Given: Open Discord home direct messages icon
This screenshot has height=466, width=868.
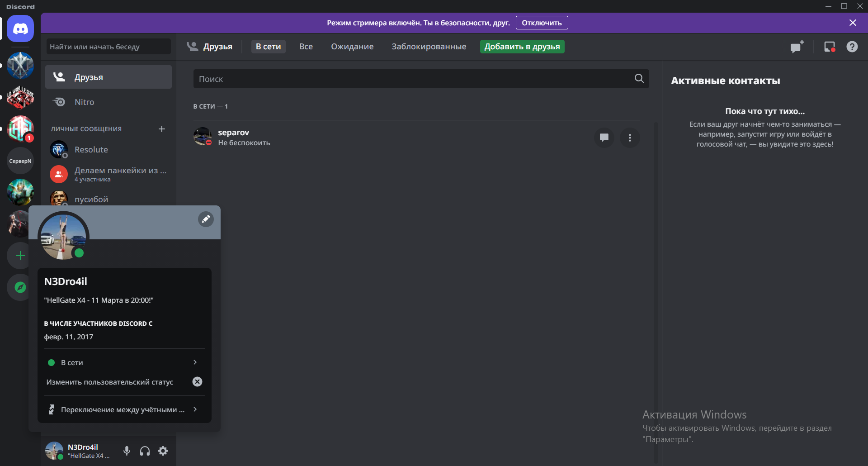Looking at the screenshot, I should click(20, 29).
